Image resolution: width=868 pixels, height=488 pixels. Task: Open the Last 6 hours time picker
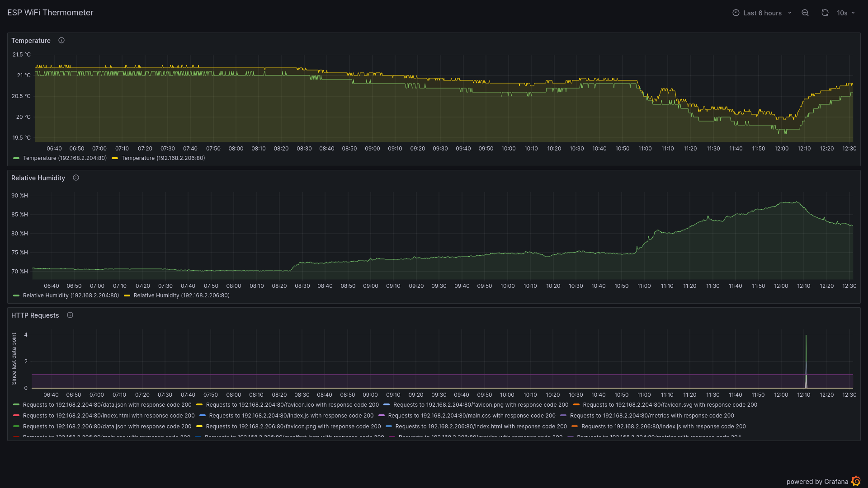pyautogui.click(x=762, y=13)
